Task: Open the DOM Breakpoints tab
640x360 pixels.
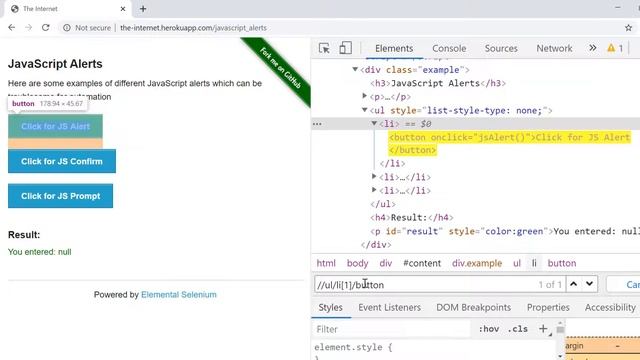Action: pos(473,307)
